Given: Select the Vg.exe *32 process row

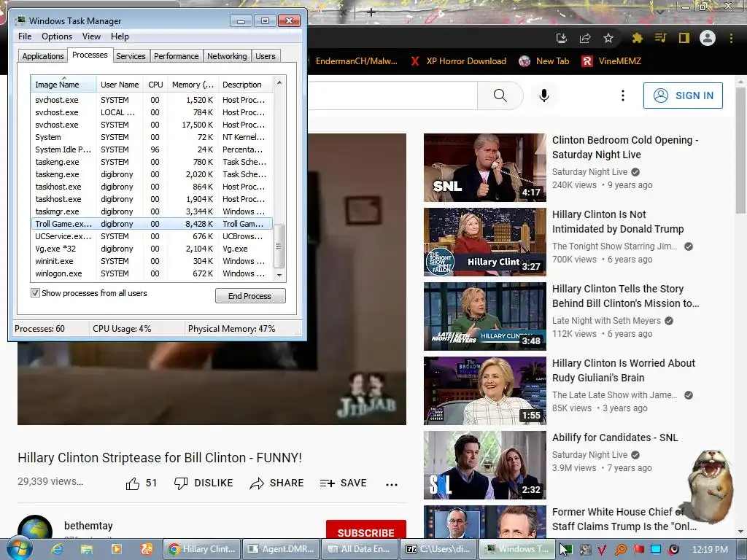Looking at the screenshot, I should click(x=152, y=249).
